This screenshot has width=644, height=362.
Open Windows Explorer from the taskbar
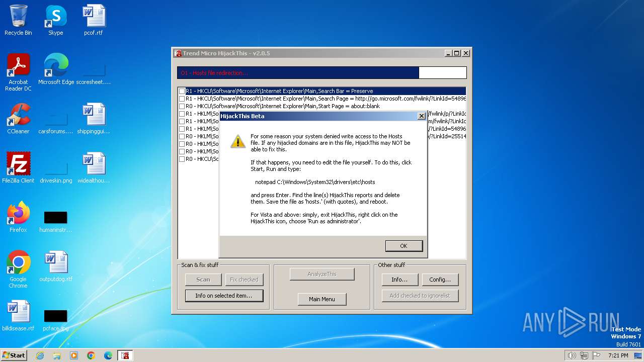coord(57,355)
